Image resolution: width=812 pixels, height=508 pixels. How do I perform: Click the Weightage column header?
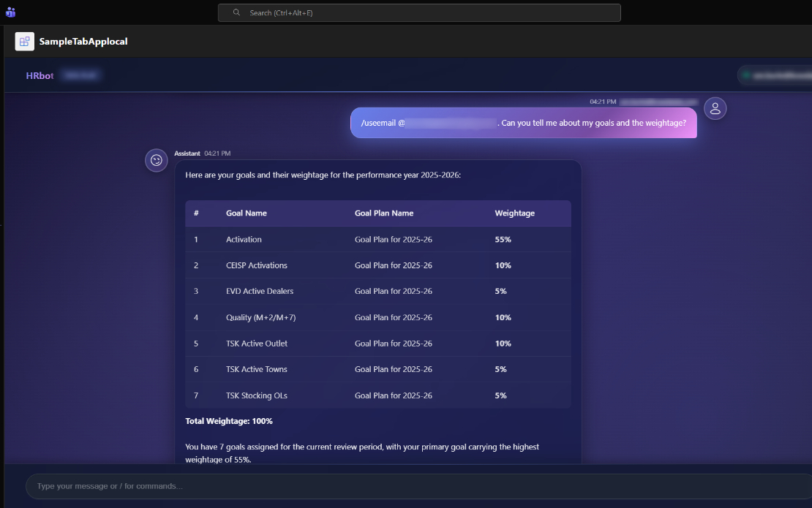coord(515,213)
